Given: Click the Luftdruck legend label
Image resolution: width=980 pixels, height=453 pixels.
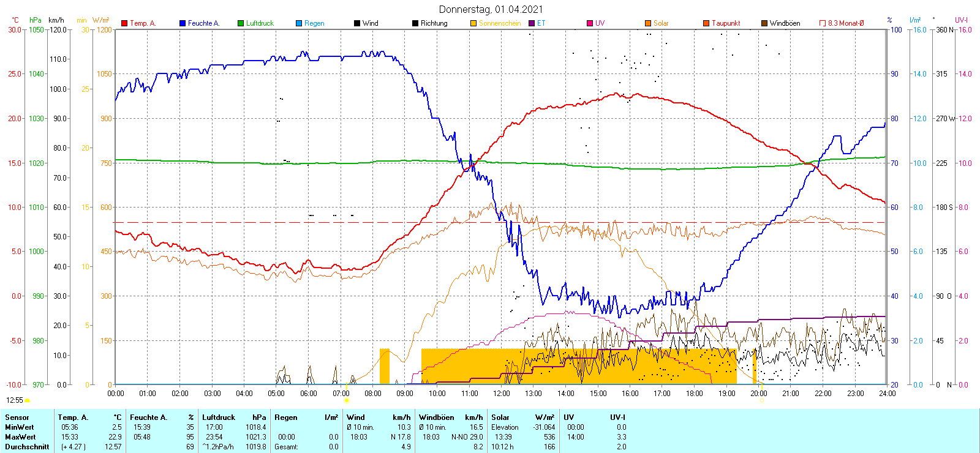Looking at the screenshot, I should click(x=260, y=23).
